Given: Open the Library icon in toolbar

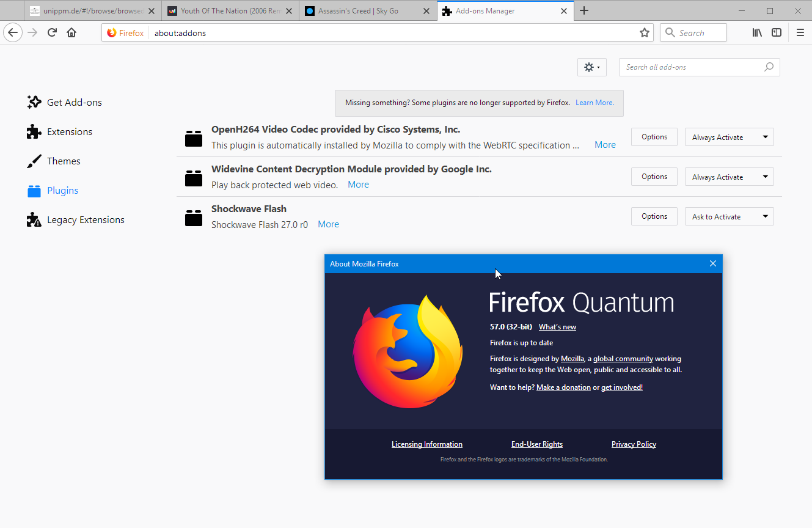Looking at the screenshot, I should 757,32.
